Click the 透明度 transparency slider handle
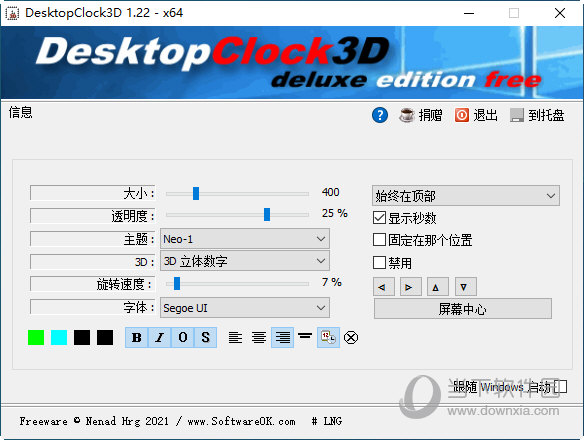Image resolution: width=584 pixels, height=440 pixels. point(267,214)
